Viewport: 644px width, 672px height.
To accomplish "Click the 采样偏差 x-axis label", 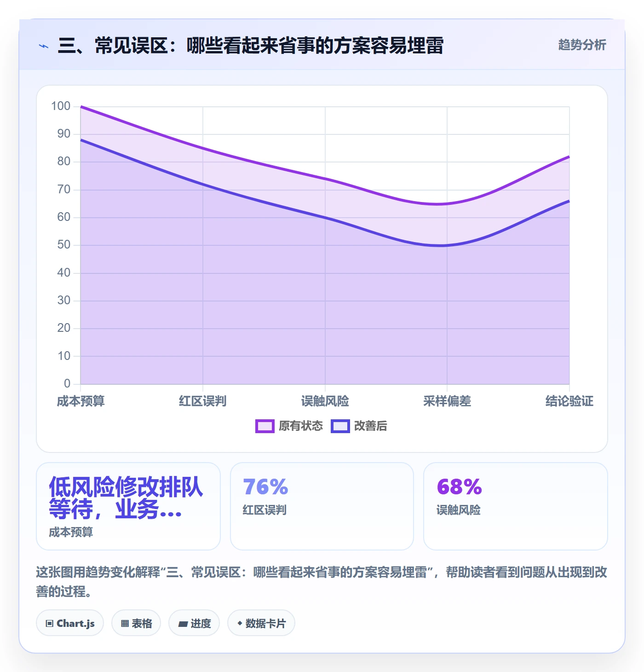I will [x=447, y=401].
